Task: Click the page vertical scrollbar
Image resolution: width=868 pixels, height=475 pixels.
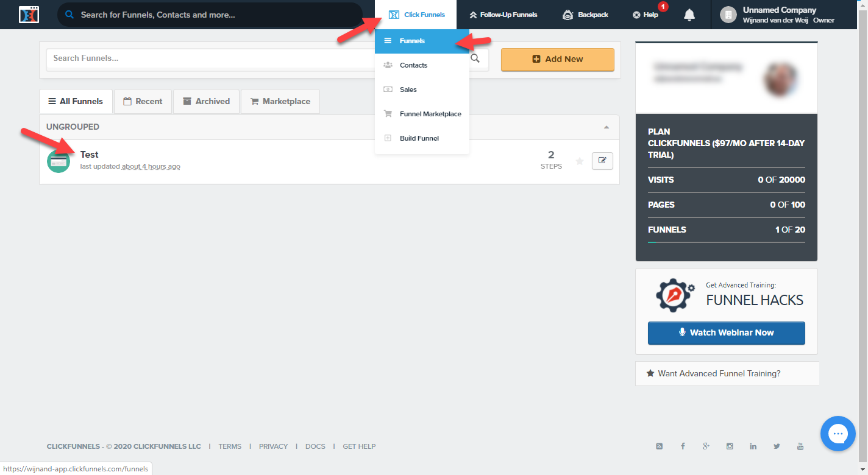Action: (x=863, y=237)
